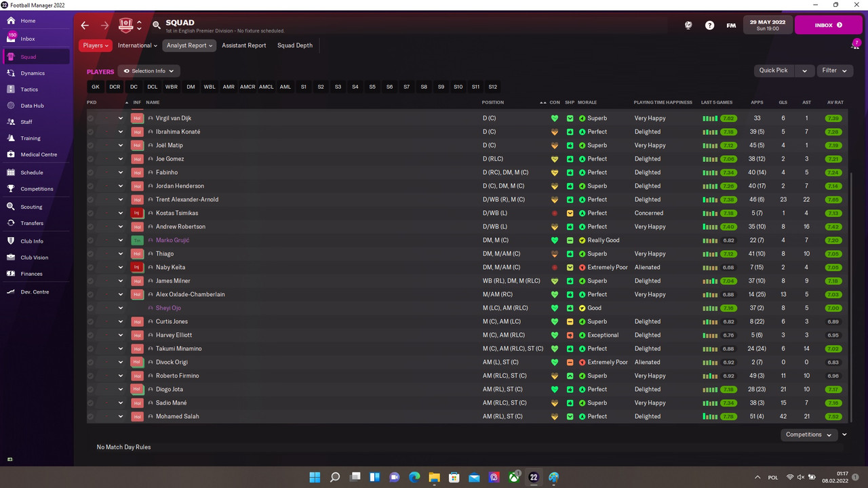The width and height of the screenshot is (868, 488).
Task: Sort by the AV RAT column header
Action: pos(835,102)
